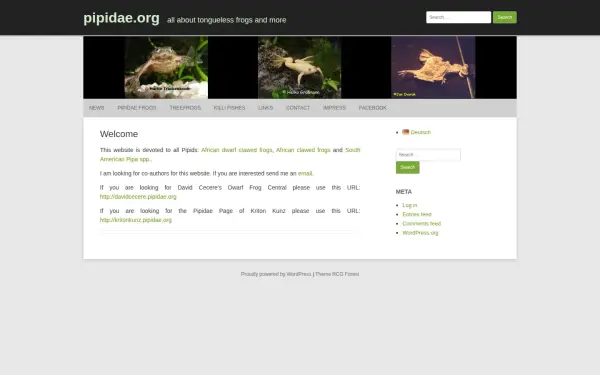The width and height of the screenshot is (600, 375).
Task: Switch language to Deutsch
Action: (x=421, y=132)
